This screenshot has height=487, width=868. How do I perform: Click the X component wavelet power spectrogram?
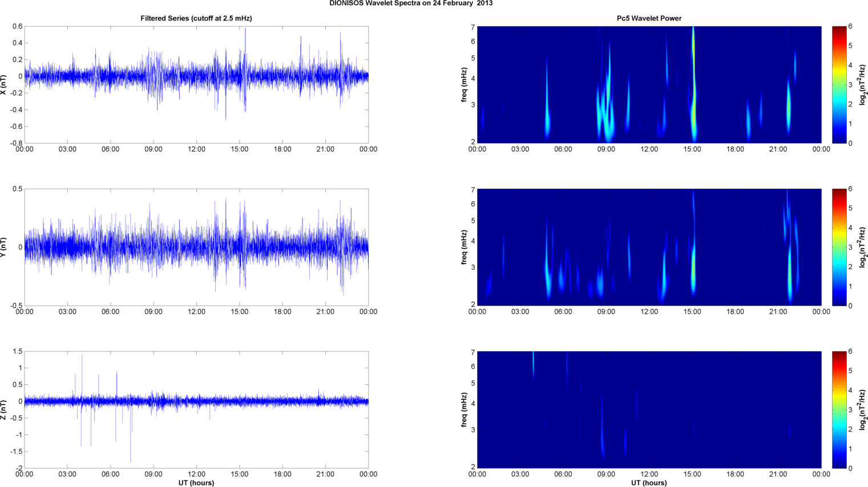coord(649,84)
